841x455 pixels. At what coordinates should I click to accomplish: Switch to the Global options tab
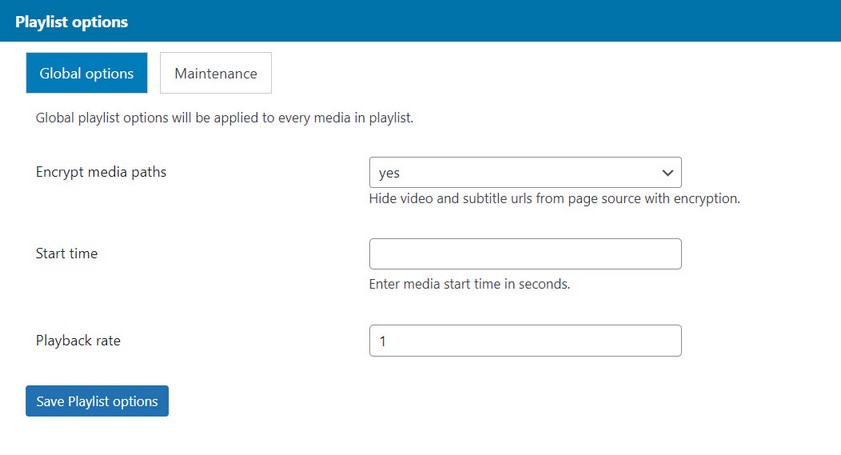click(x=86, y=73)
